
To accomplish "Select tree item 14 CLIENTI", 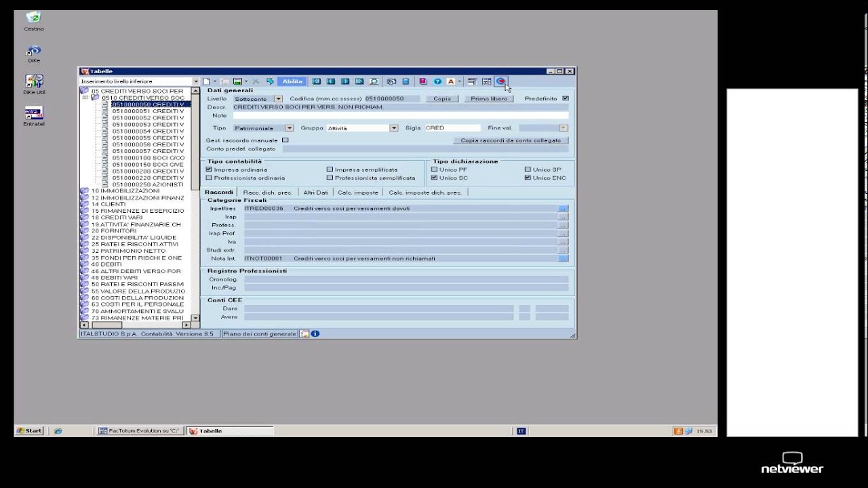I will (108, 204).
